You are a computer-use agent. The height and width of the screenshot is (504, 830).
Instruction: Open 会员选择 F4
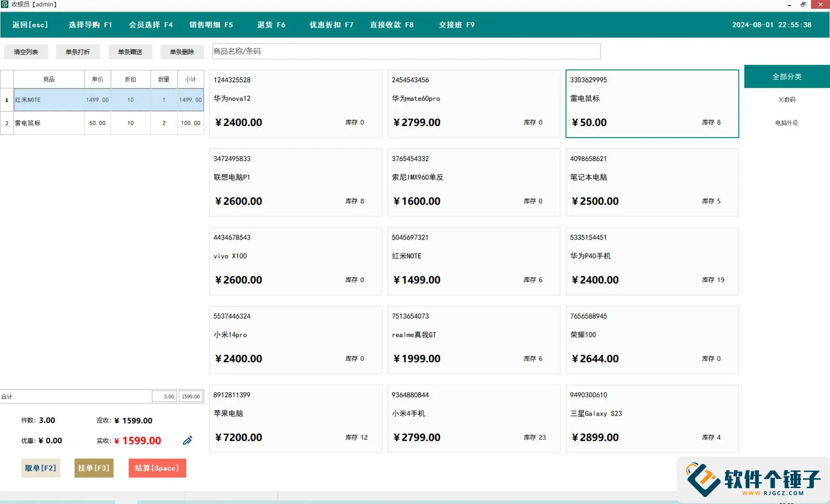pyautogui.click(x=151, y=25)
